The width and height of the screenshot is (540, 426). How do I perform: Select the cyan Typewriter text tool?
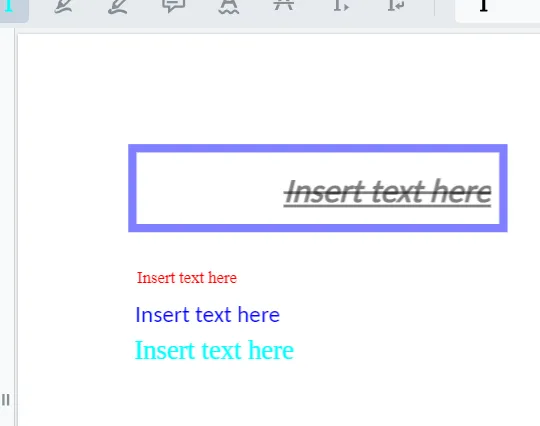(x=10, y=7)
